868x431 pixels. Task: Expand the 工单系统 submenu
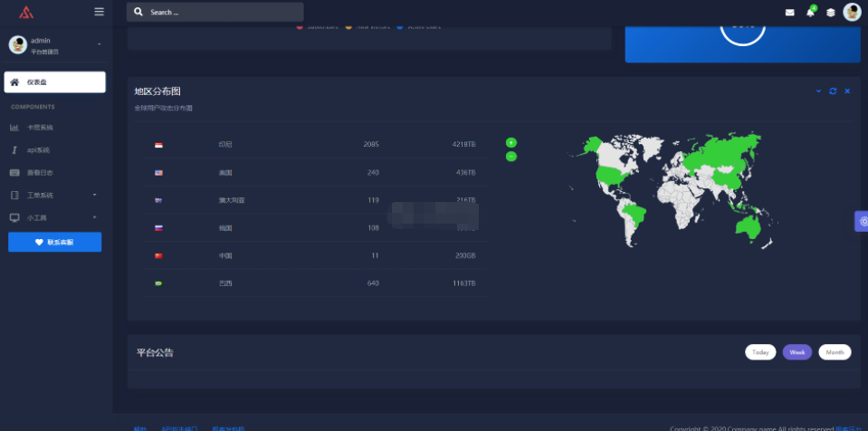coord(94,195)
